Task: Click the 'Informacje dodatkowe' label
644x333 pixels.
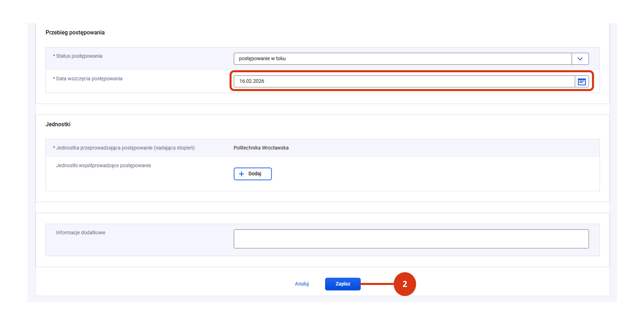Action: point(81,233)
